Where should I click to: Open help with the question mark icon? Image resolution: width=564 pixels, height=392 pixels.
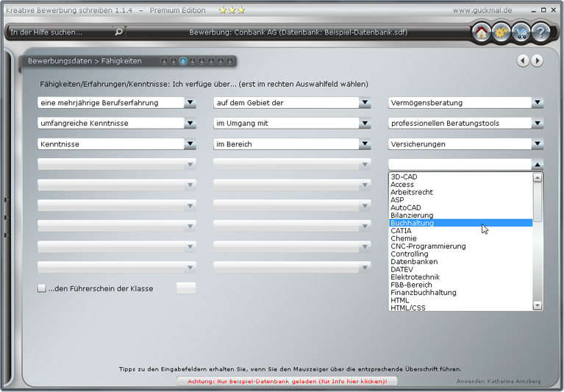540,32
